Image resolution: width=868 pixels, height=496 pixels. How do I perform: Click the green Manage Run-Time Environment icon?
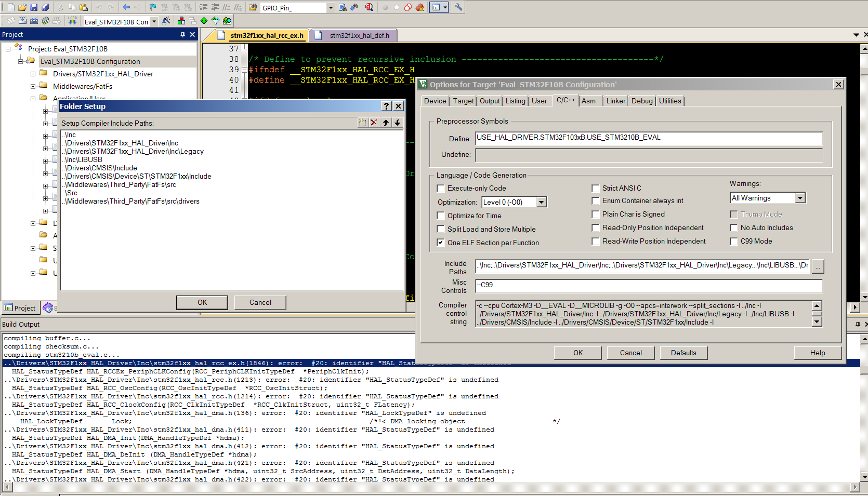coord(204,21)
